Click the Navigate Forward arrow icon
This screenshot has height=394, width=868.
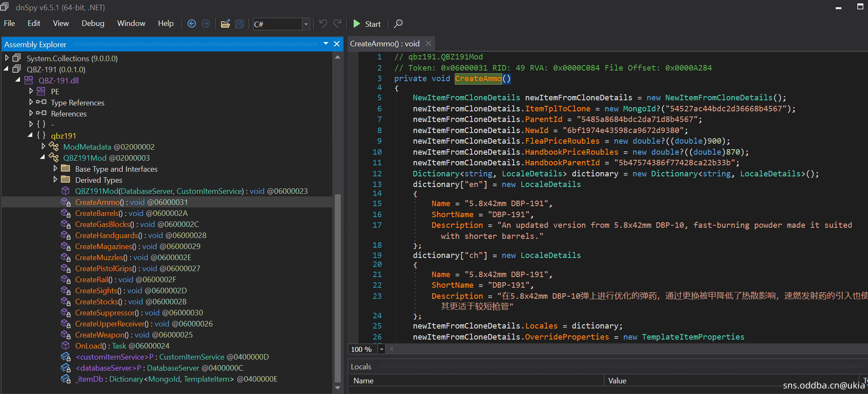[x=206, y=24]
